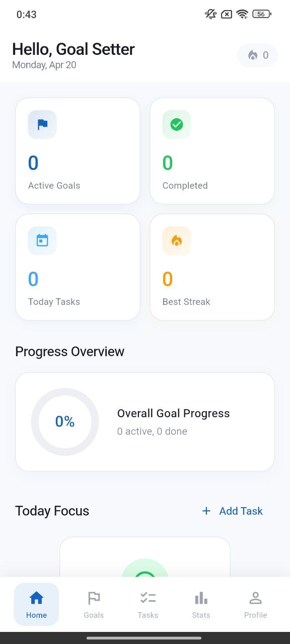The width and height of the screenshot is (290, 644).
Task: Tap the flag icon on Active Goals card
Action: click(x=41, y=124)
